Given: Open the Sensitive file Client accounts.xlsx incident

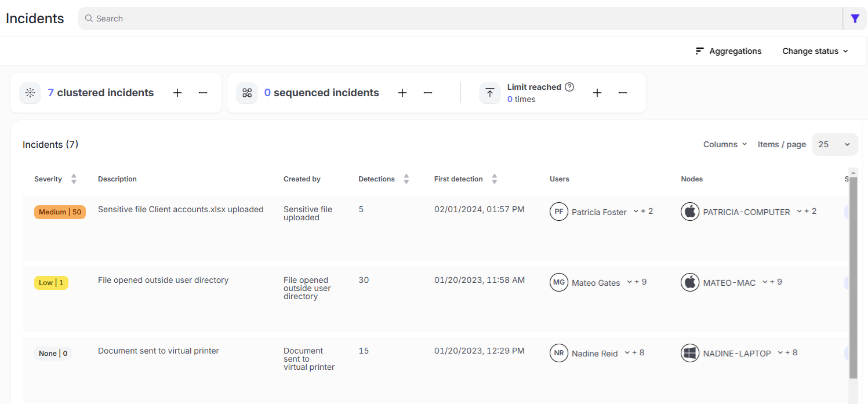Looking at the screenshot, I should point(180,209).
